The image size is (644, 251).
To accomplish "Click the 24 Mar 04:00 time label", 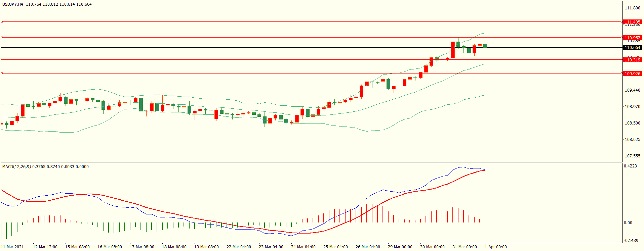I will [303, 247].
